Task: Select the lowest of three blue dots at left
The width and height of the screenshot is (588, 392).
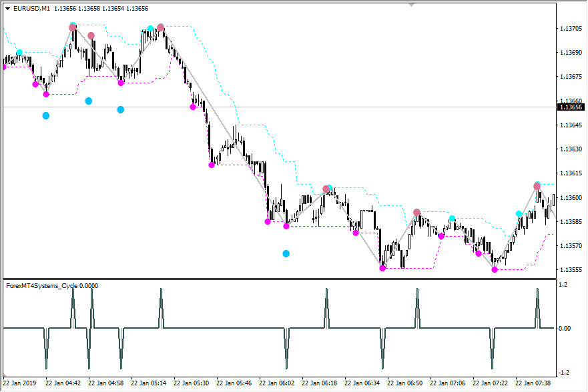Action: [46, 115]
